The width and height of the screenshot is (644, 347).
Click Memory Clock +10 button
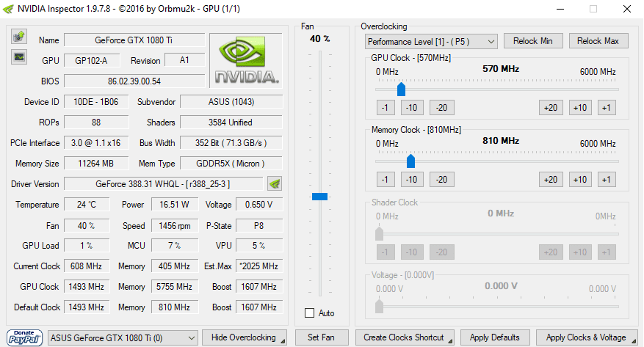580,180
